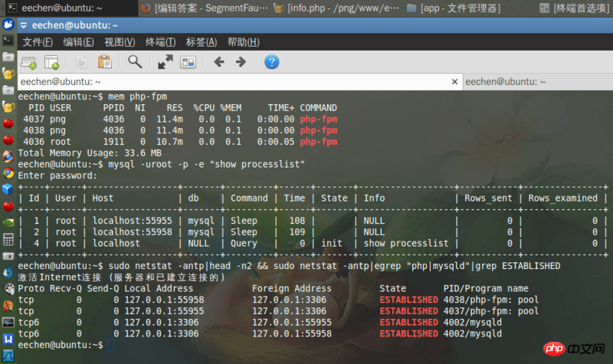
Task: Launch the blue swirl application icon
Action: (x=8, y=272)
